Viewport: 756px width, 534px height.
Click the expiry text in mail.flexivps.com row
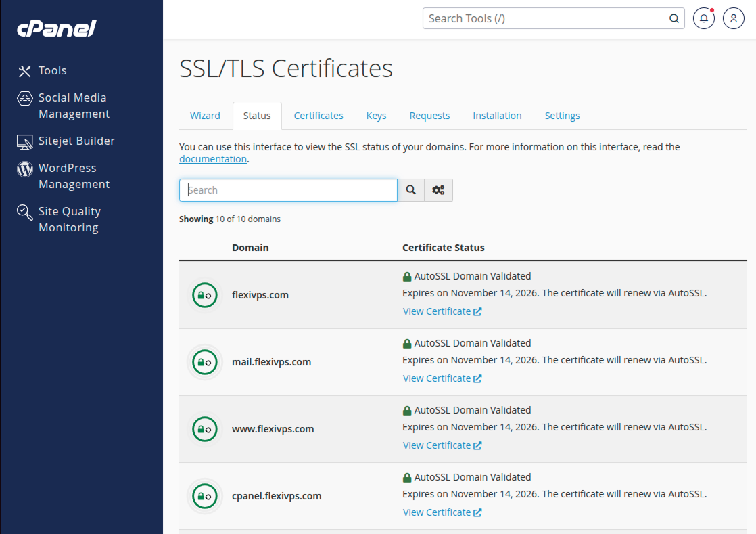tap(554, 360)
